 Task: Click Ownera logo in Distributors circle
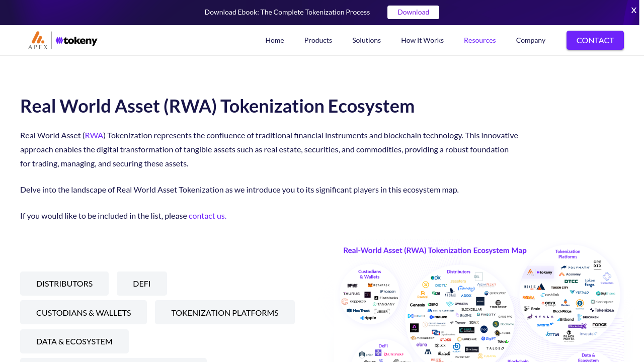(x=457, y=304)
